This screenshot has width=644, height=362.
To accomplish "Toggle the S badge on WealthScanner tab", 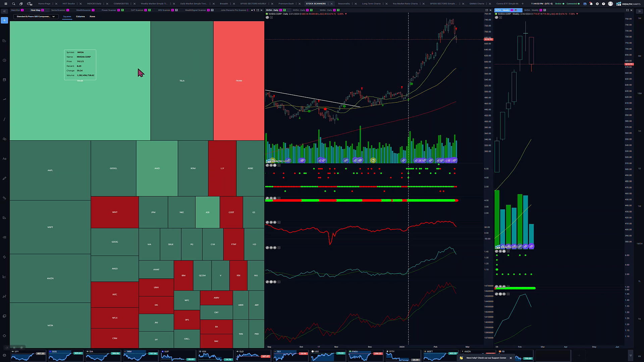I will click(93, 10).
